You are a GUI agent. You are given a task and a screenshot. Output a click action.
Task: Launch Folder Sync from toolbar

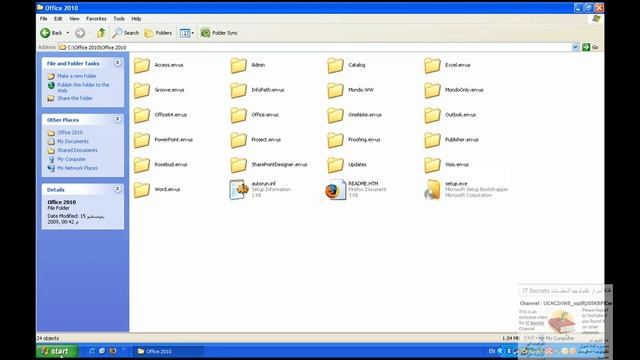pos(219,33)
